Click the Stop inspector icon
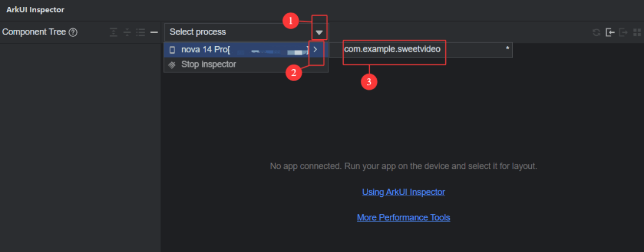The image size is (644, 252). pos(172,64)
